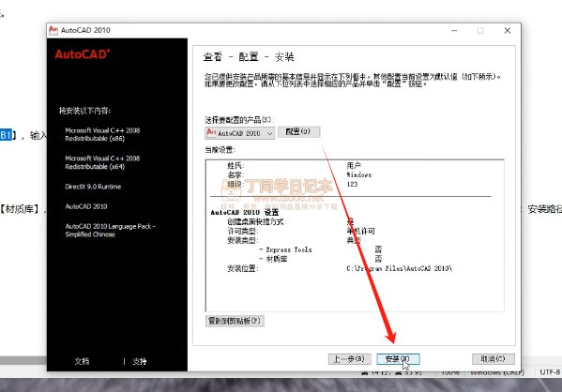Click the 姓氏 value 用户

pyautogui.click(x=354, y=165)
